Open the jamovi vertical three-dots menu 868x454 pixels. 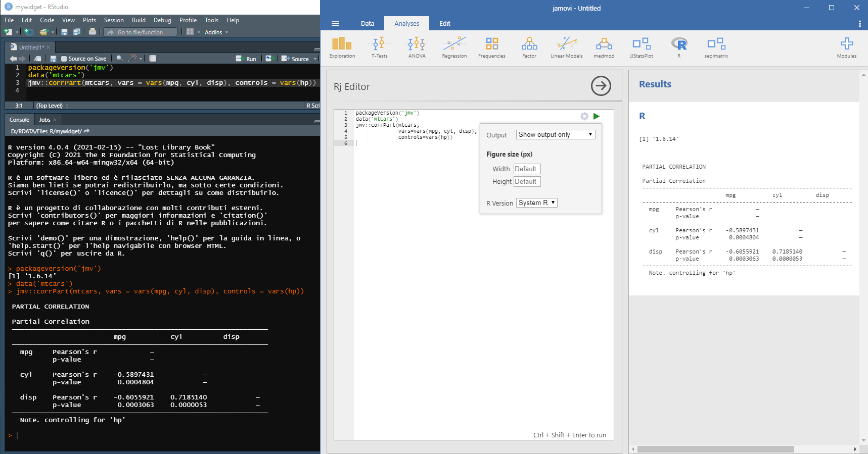859,24
